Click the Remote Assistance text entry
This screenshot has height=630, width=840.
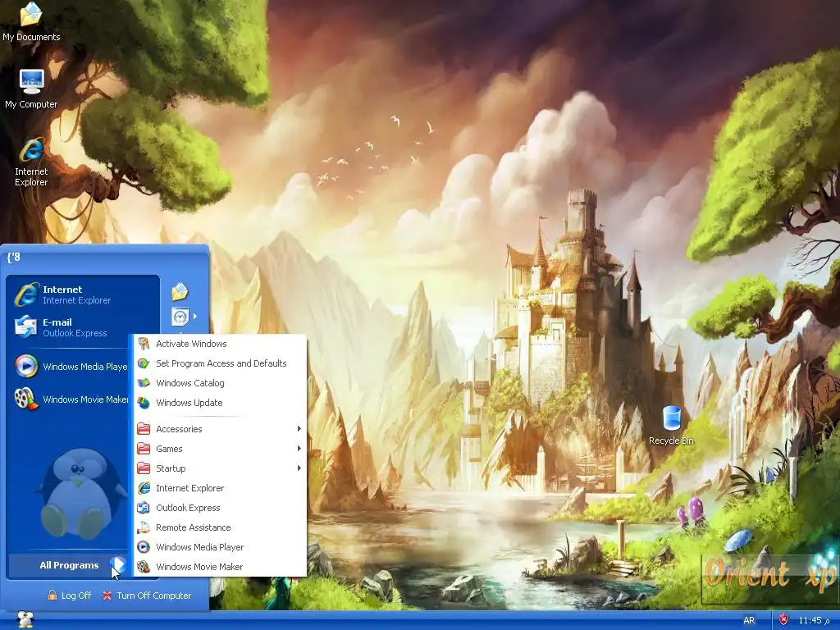coord(194,527)
